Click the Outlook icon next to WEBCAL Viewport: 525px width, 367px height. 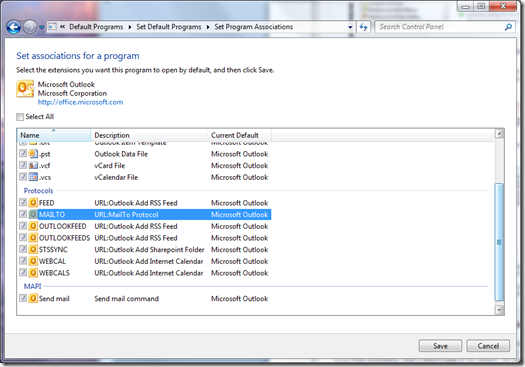click(33, 261)
